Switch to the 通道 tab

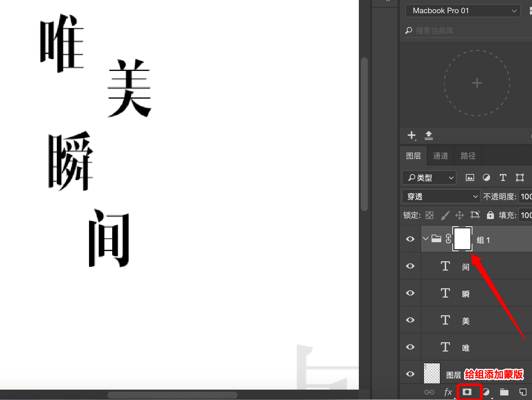click(441, 156)
